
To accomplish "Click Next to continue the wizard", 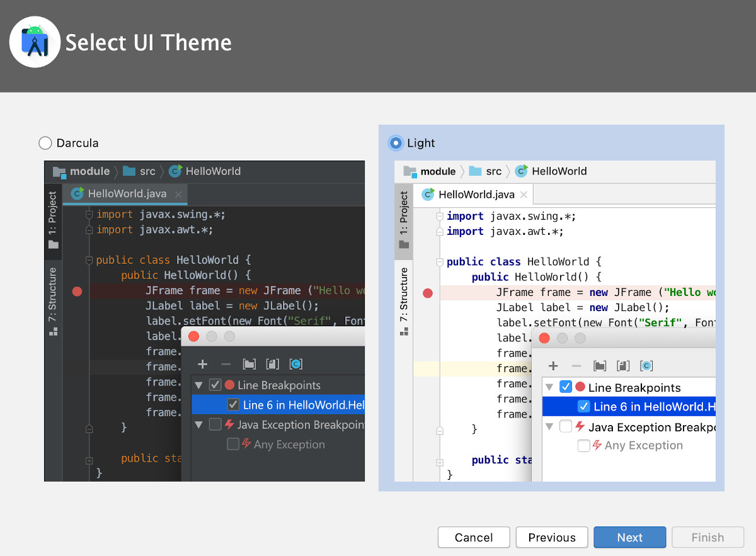I will [x=629, y=537].
